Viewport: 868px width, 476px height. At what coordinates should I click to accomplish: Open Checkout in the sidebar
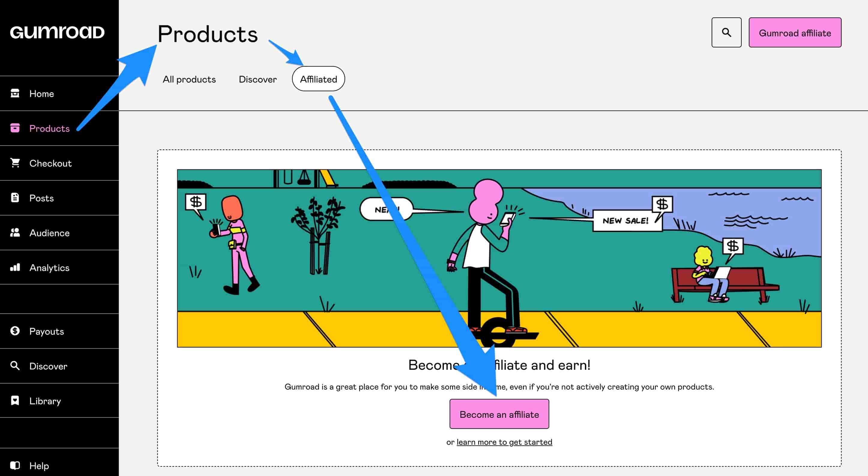59,163
